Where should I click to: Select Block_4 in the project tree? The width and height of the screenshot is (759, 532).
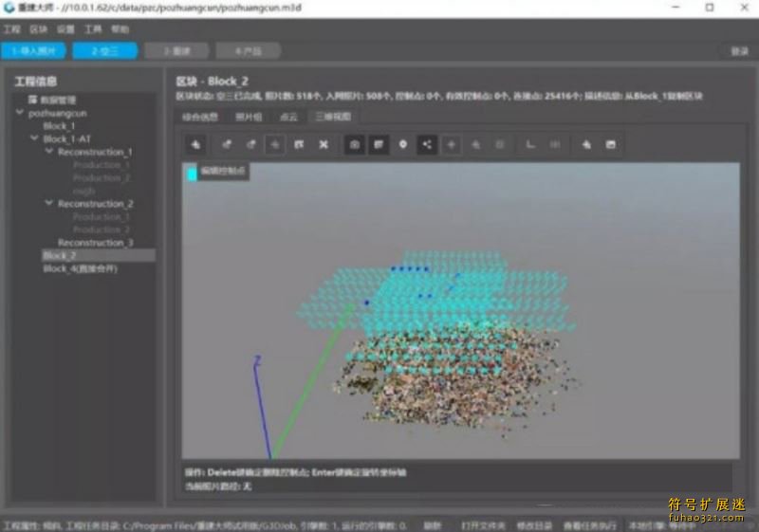coord(80,268)
